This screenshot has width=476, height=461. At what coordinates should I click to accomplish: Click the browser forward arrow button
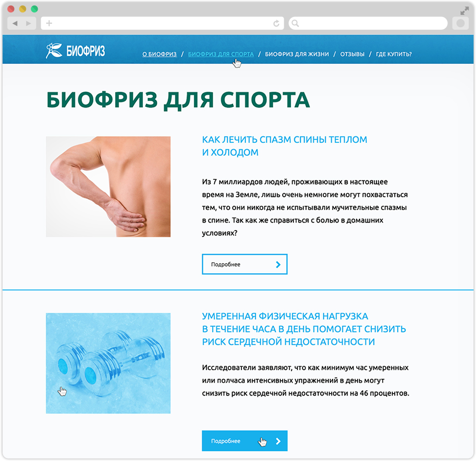(29, 23)
